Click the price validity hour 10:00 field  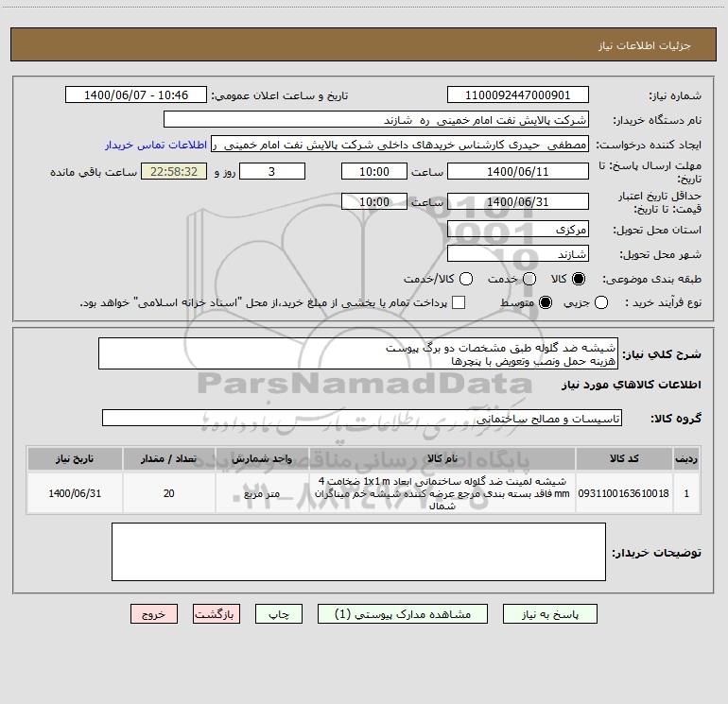(x=374, y=201)
